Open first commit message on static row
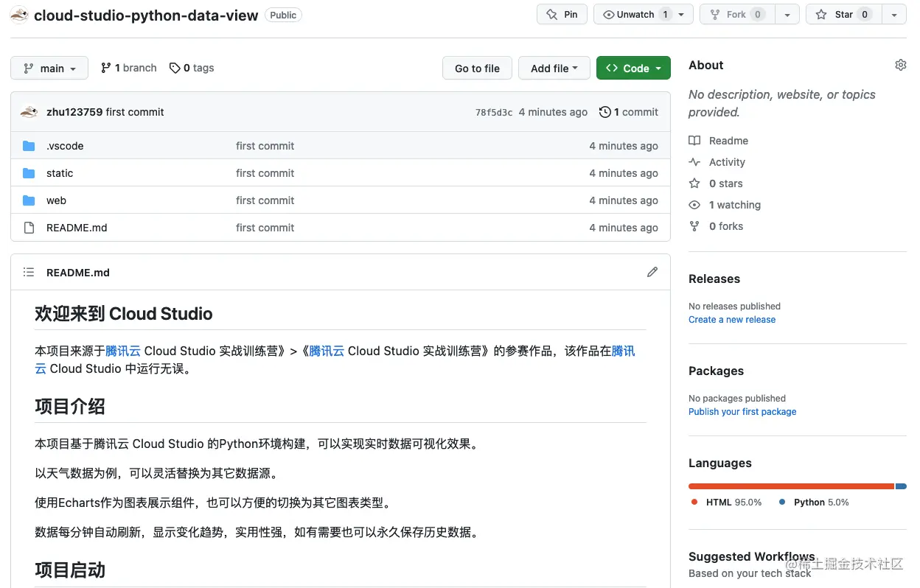920x588 pixels. (265, 173)
